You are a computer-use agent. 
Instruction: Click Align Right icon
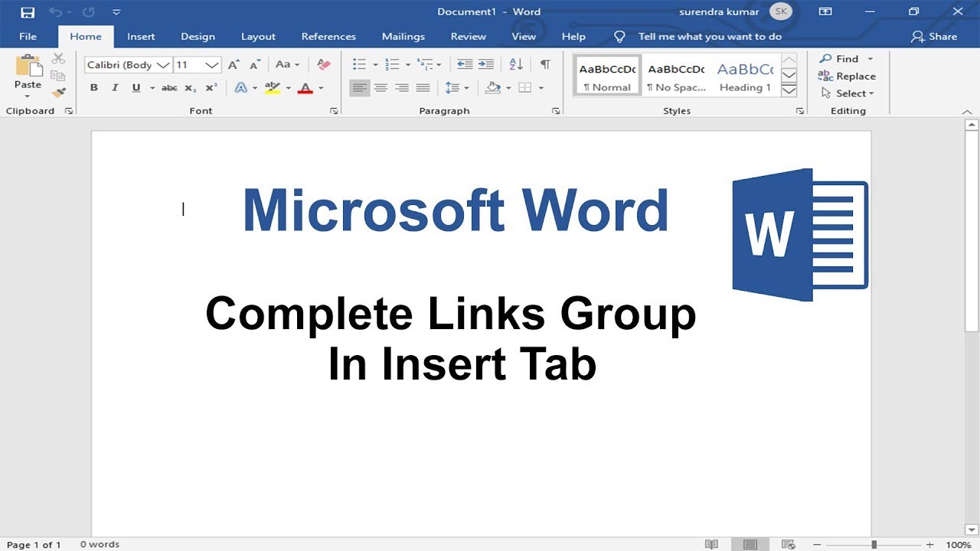pyautogui.click(x=401, y=88)
